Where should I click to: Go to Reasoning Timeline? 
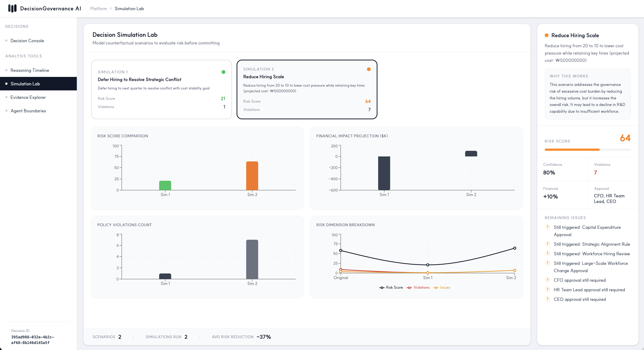pyautogui.click(x=39, y=70)
